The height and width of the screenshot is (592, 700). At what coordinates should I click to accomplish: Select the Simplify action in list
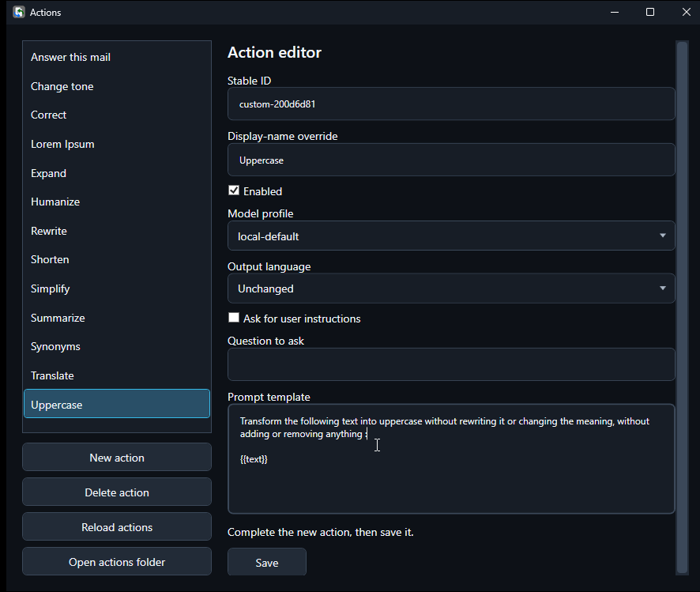pos(116,288)
